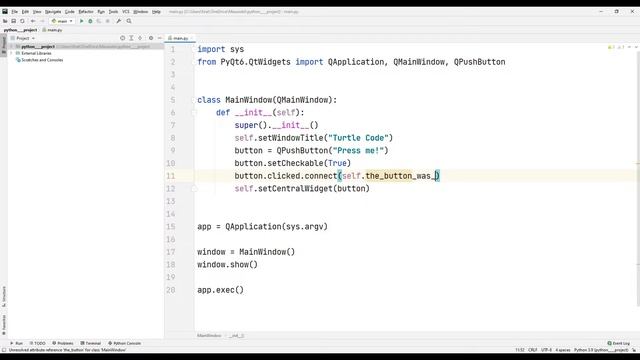
Task: Open the Event Log
Action: tap(619, 343)
